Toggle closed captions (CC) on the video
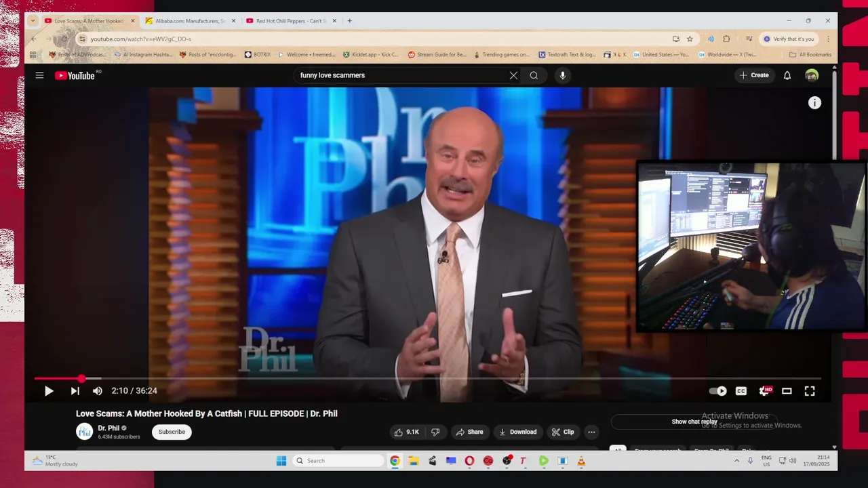The height and width of the screenshot is (488, 868). click(x=741, y=391)
